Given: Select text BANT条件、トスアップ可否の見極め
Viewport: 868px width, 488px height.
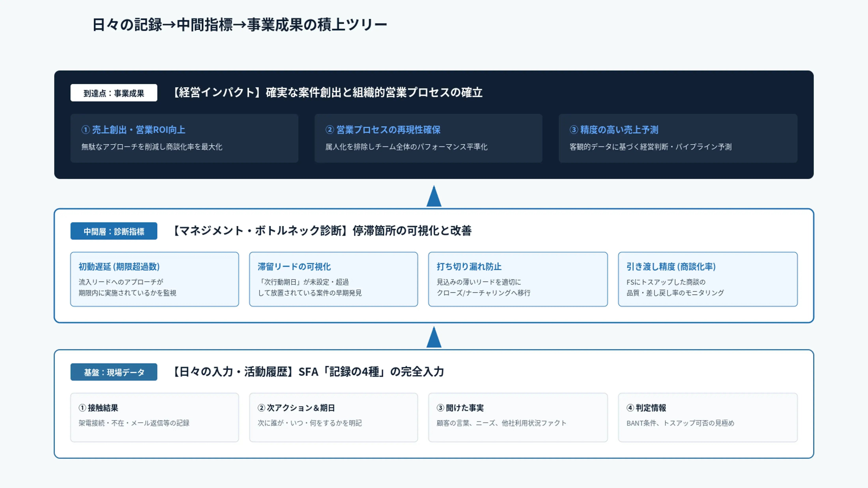Looking at the screenshot, I should click(680, 423).
